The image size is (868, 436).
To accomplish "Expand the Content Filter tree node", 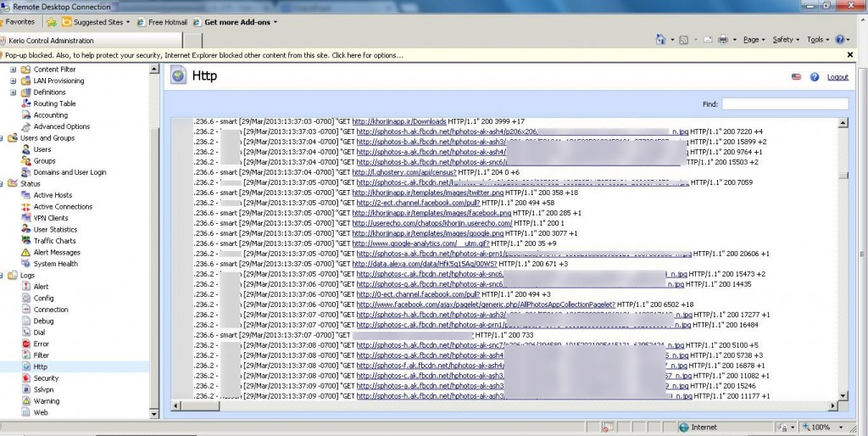I will tap(14, 70).
